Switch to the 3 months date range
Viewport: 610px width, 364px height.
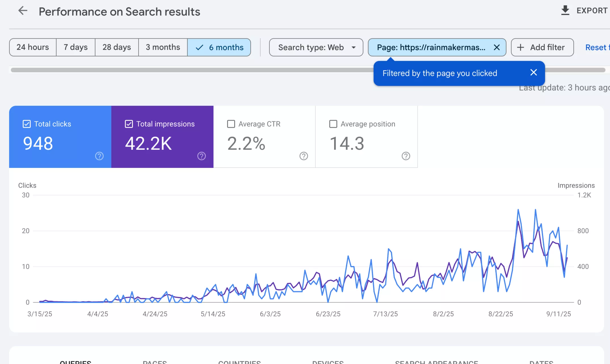coord(163,47)
